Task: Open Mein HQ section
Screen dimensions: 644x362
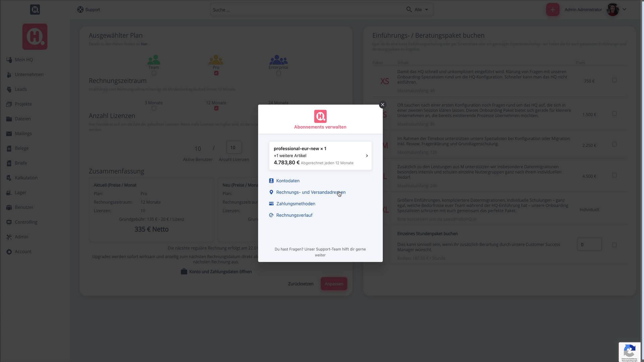Action: tap(24, 59)
